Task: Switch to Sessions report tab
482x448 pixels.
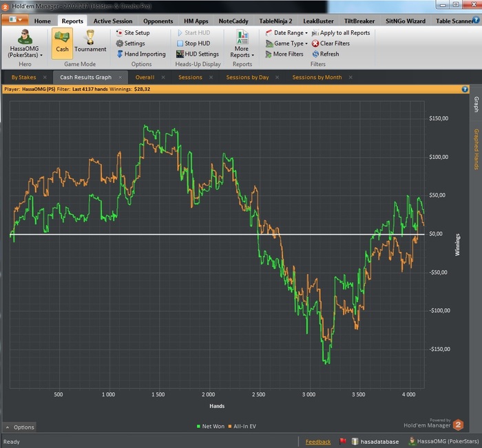Action: [x=190, y=77]
